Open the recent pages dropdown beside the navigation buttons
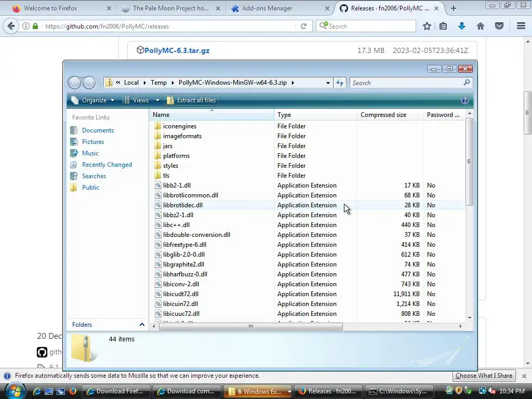 [99, 83]
